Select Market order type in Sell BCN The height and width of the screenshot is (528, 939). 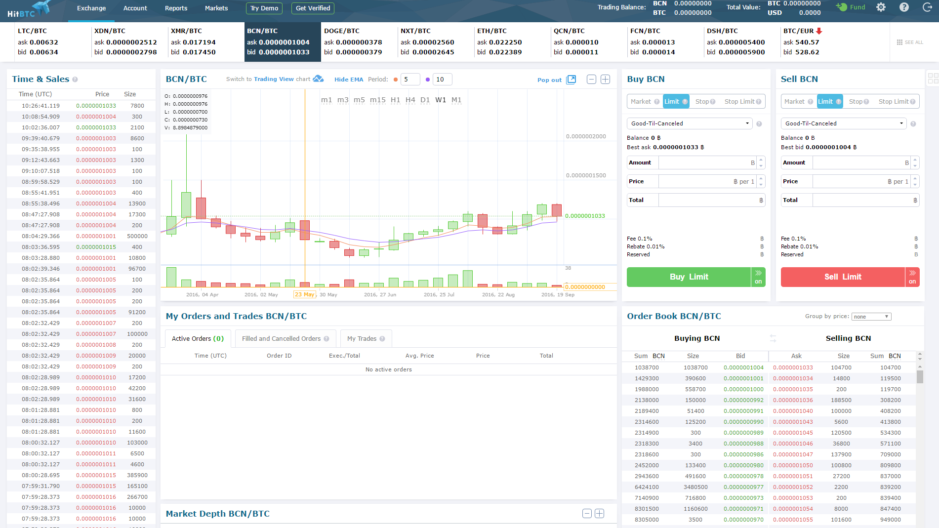click(798, 102)
